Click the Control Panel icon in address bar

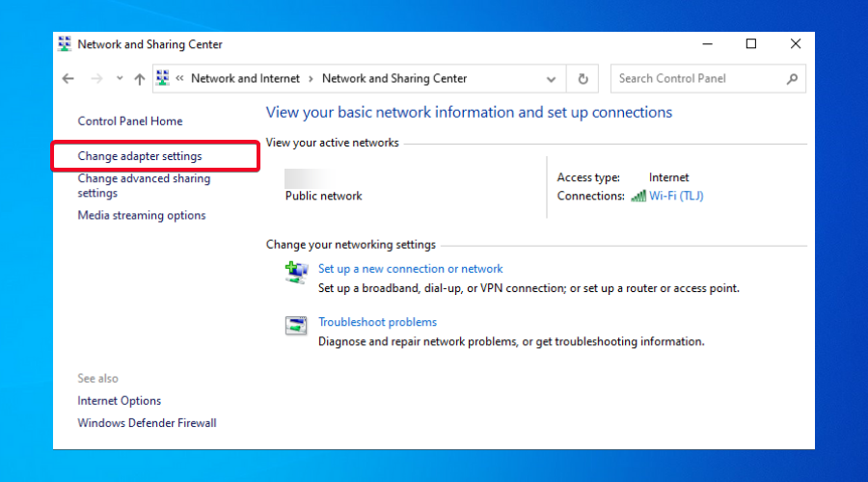pyautogui.click(x=162, y=78)
